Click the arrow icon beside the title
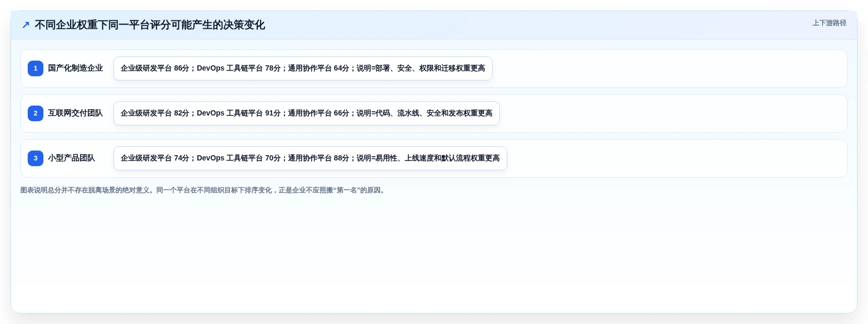 [26, 25]
